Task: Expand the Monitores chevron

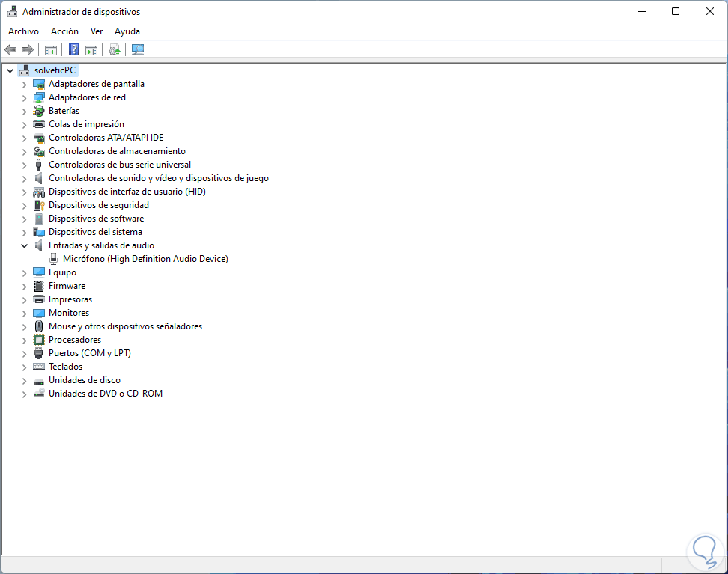Action: (x=24, y=314)
